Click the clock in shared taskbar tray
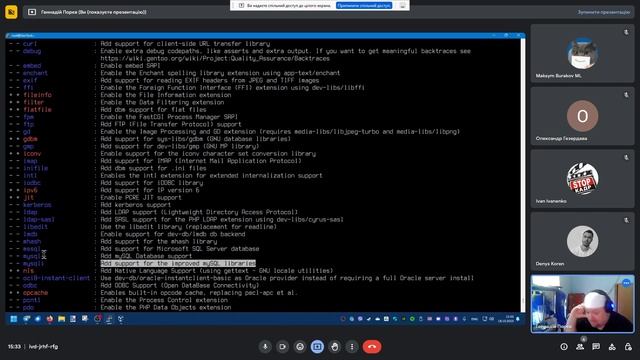640x360 pixels. 506,319
